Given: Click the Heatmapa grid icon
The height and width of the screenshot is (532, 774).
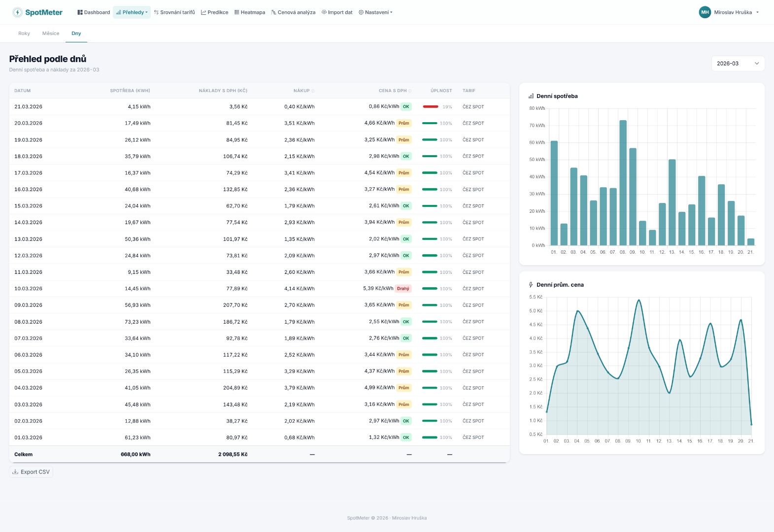Looking at the screenshot, I should tap(236, 12).
